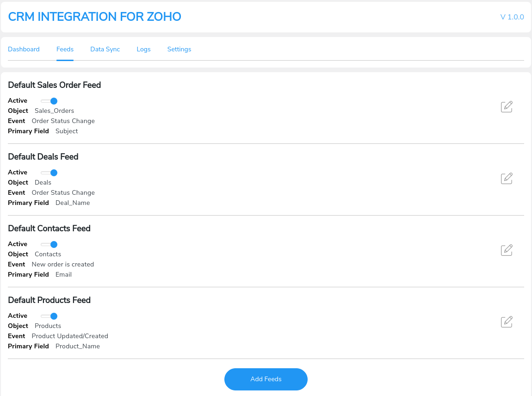Open the Data Sync tab
532x396 pixels.
(105, 49)
